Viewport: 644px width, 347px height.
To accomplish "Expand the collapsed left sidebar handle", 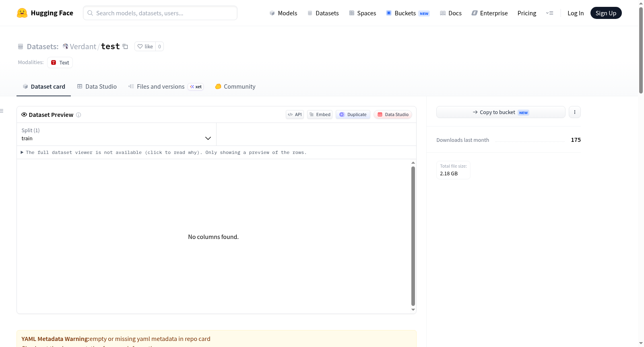I will click(x=2, y=111).
